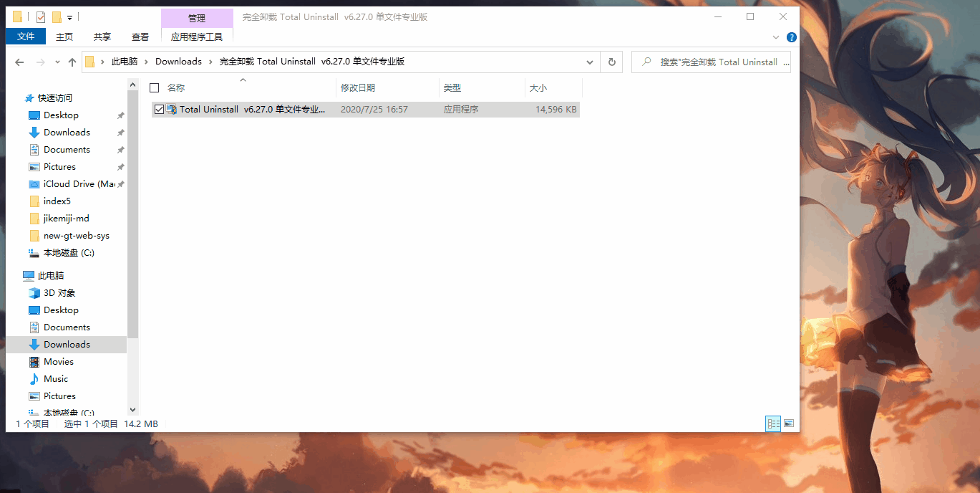
Task: Switch to large icons view in status bar
Action: pyautogui.click(x=789, y=423)
